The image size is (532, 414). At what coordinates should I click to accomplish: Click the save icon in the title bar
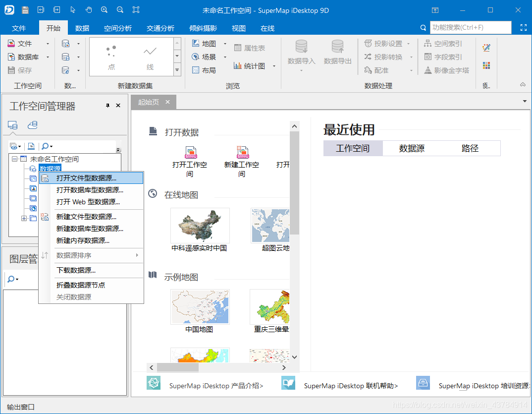pos(25,10)
